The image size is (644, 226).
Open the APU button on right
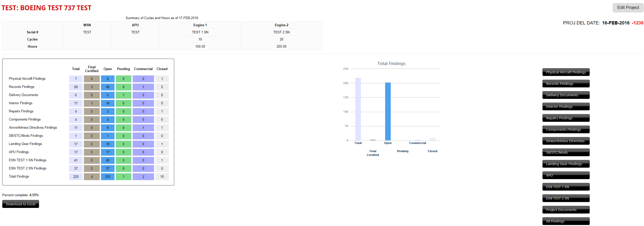click(566, 175)
